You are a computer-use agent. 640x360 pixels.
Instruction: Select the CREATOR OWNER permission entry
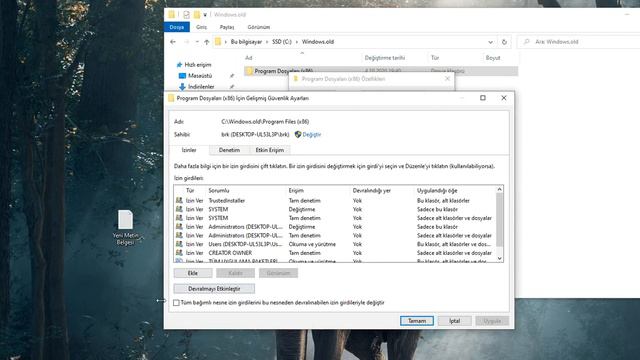click(x=335, y=253)
